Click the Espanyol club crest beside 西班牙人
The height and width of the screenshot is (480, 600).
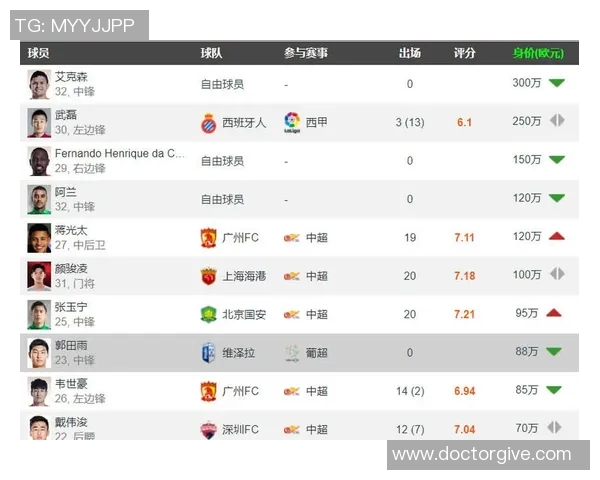tap(208, 122)
